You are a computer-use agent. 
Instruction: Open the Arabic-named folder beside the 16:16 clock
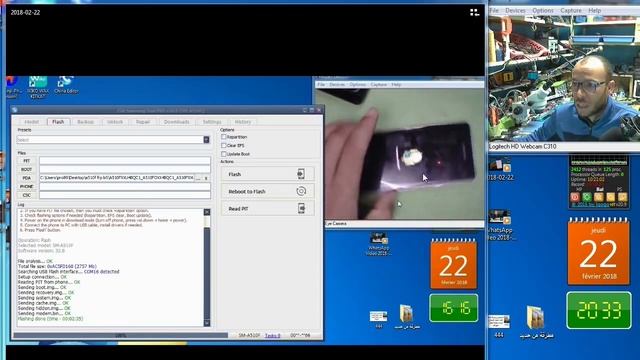[x=407, y=317]
